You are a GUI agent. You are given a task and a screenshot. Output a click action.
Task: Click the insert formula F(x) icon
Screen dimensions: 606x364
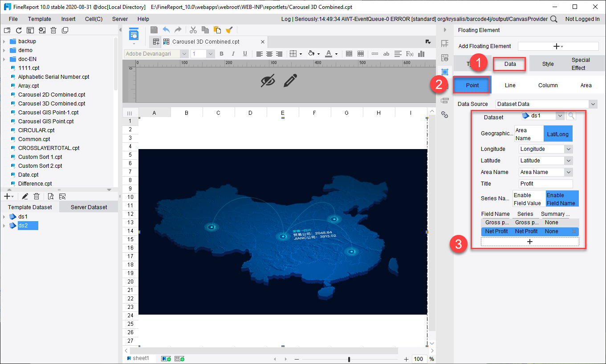tap(410, 54)
